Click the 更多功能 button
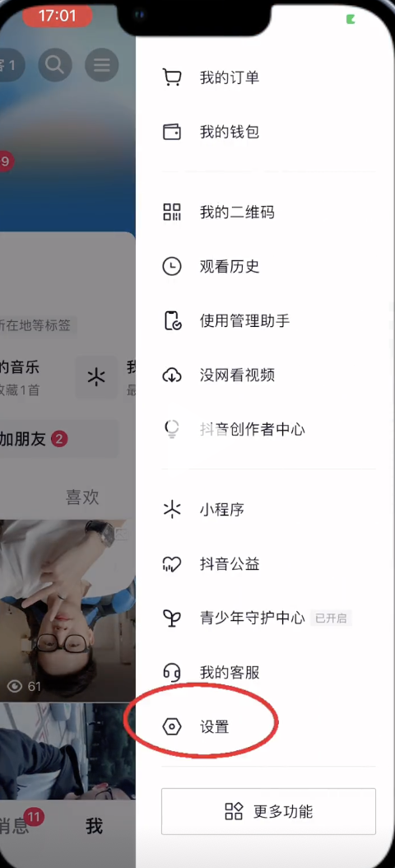This screenshot has height=868, width=395. tap(268, 811)
